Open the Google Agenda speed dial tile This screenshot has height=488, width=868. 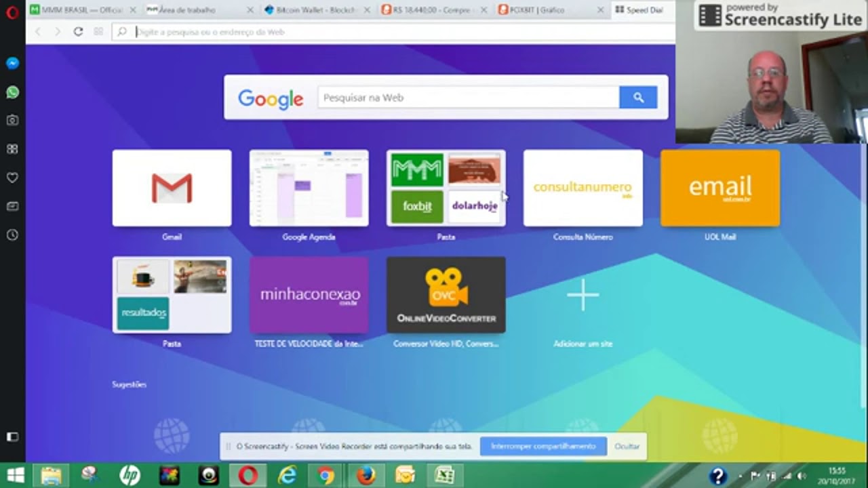[x=309, y=188]
